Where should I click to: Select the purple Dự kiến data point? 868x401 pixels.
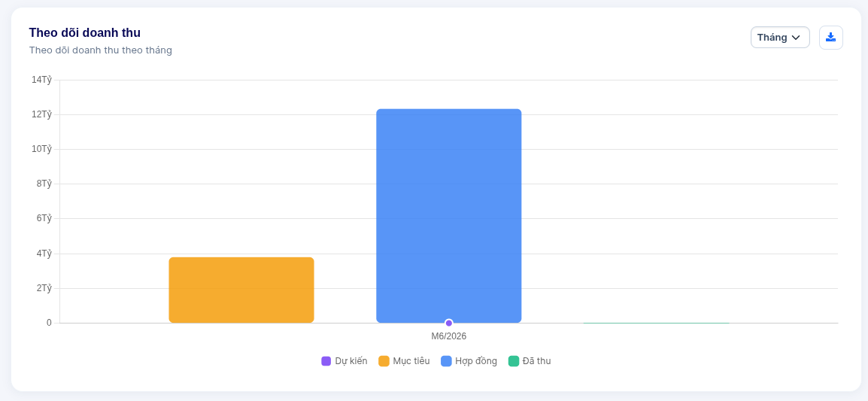[449, 323]
